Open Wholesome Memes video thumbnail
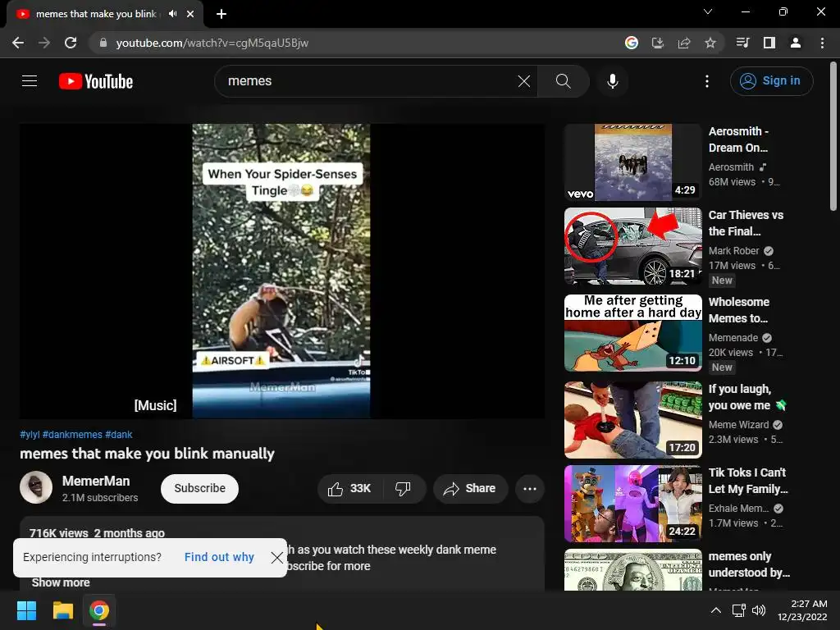The image size is (840, 630). pos(632,333)
